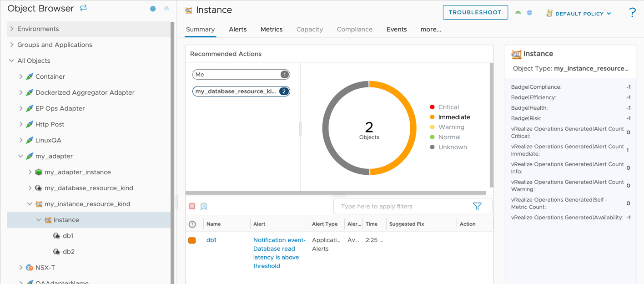Click the double-chevron collapse icon in Object Browser

tap(166, 9)
